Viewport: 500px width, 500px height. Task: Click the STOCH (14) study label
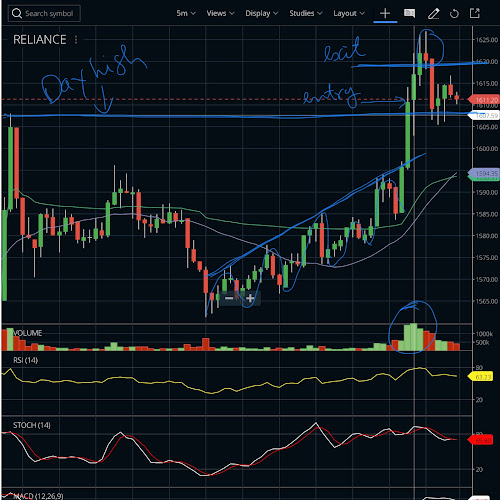(32, 425)
